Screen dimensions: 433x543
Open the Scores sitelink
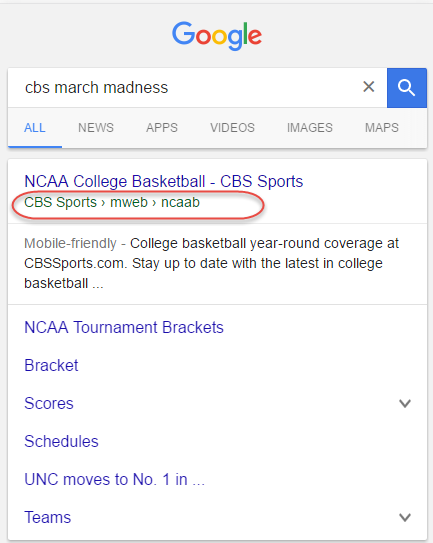tap(49, 403)
